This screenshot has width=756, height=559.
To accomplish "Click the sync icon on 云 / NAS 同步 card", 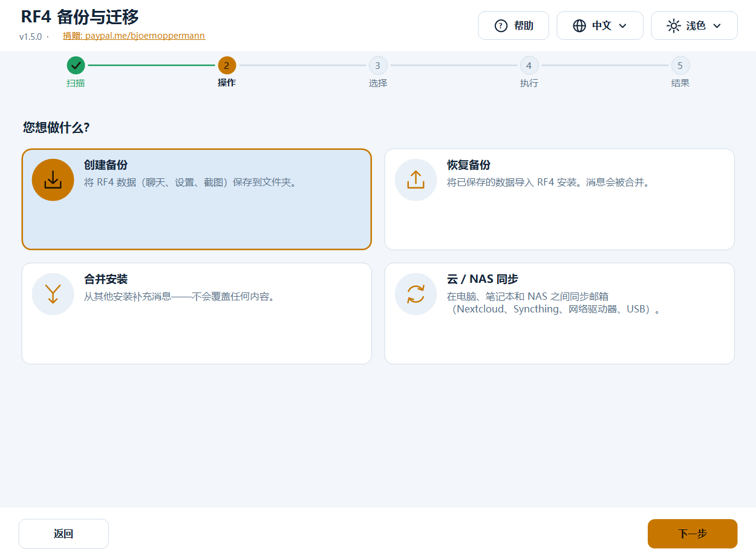I will point(416,294).
